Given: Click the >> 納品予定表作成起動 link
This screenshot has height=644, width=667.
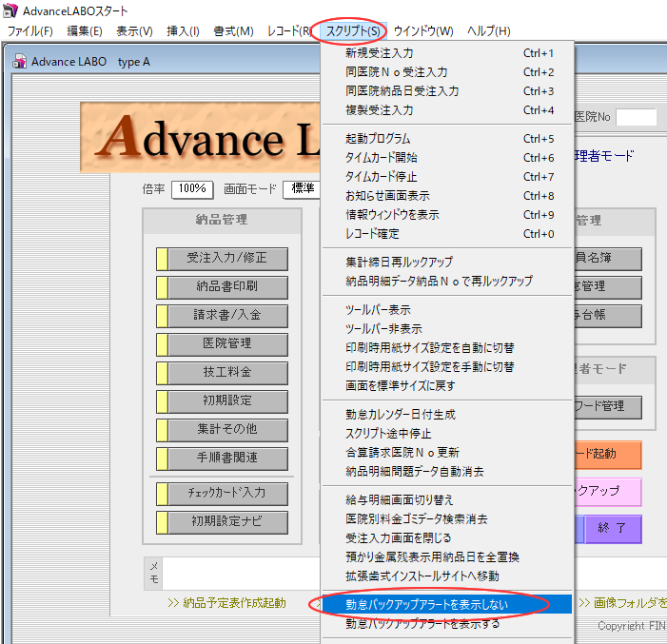Looking at the screenshot, I should click(226, 603).
